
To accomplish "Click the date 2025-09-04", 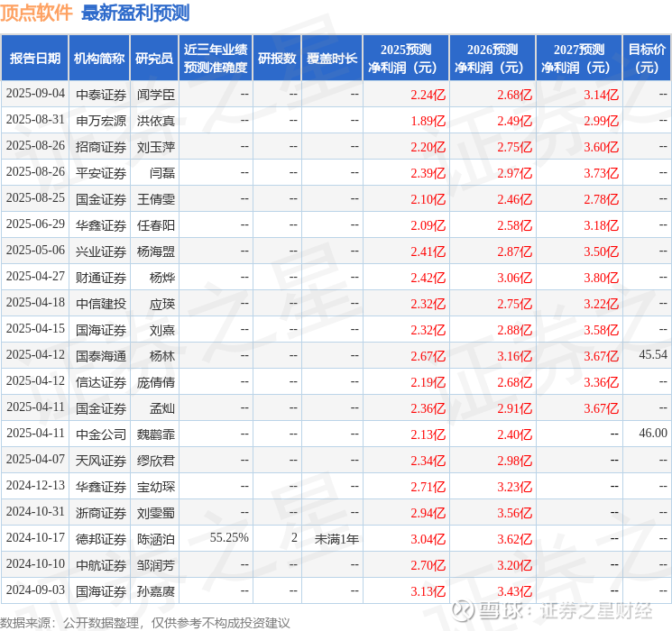I will click(35, 94).
